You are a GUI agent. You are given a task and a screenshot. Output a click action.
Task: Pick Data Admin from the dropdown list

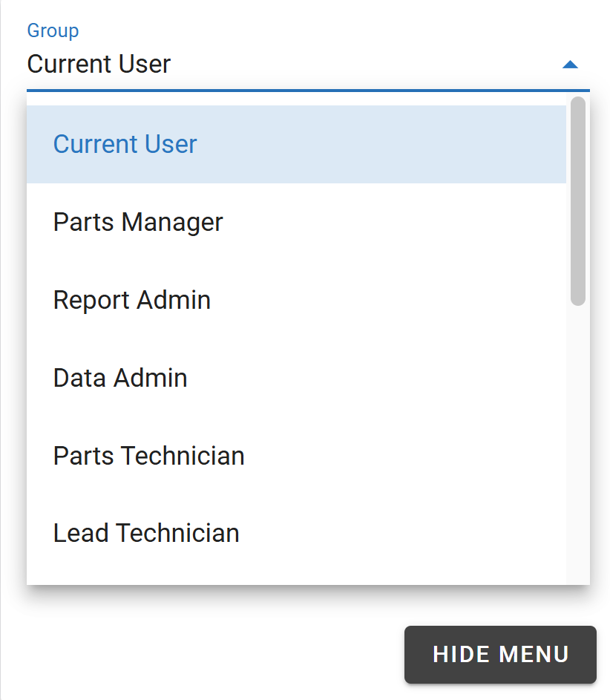296,378
